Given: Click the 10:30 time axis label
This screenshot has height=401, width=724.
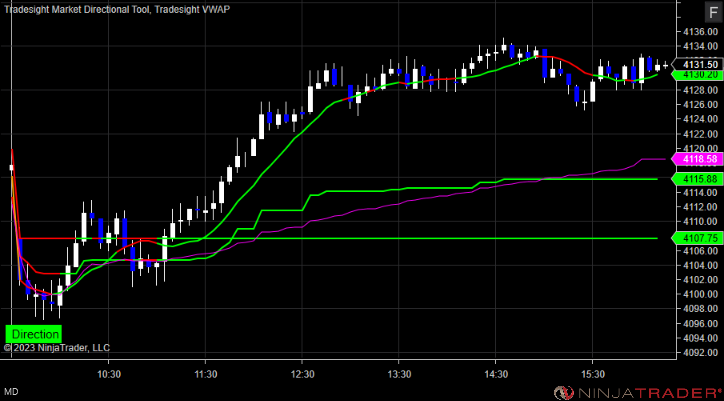Looking at the screenshot, I should coord(109,372).
